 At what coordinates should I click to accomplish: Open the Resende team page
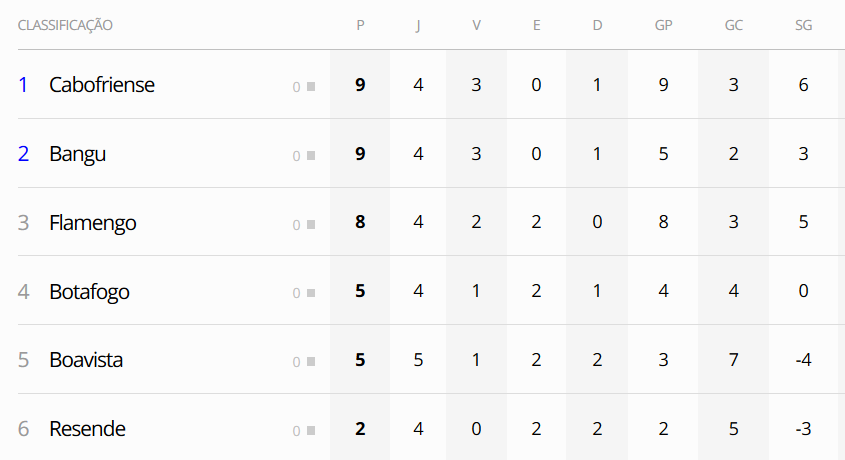[87, 429]
